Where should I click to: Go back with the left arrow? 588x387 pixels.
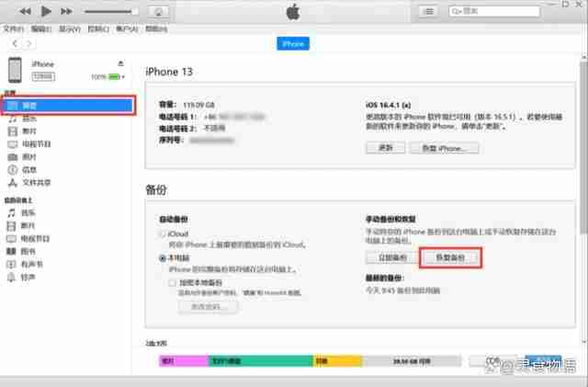15,43
